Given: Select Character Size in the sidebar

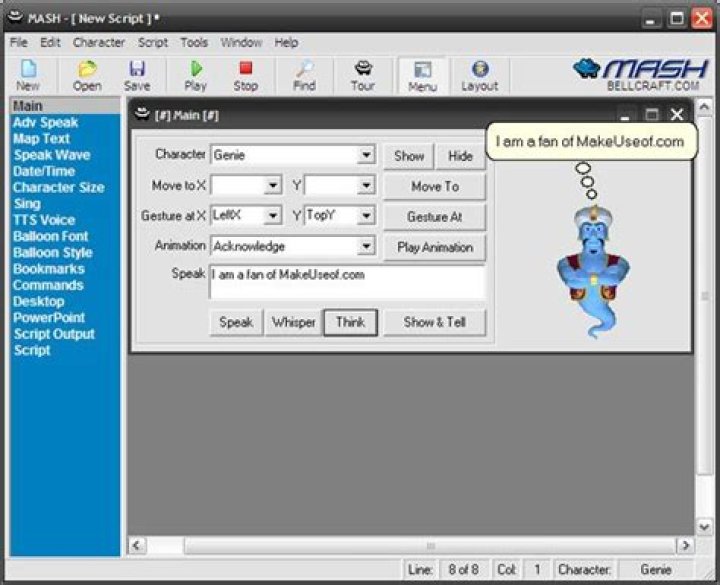Looking at the screenshot, I should (x=59, y=187).
